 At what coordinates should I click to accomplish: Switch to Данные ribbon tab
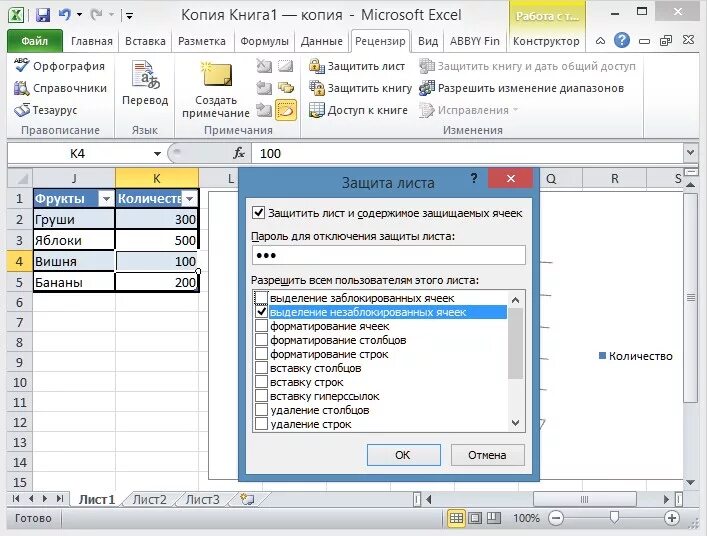click(321, 41)
